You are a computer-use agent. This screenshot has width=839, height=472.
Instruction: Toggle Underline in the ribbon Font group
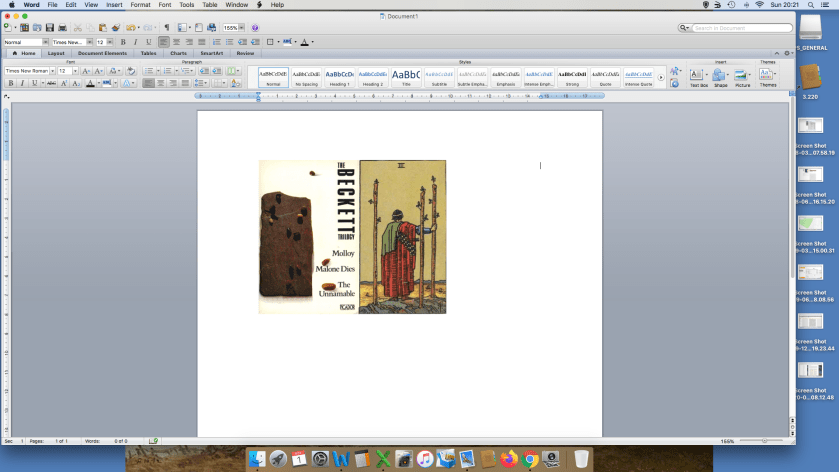pos(34,84)
